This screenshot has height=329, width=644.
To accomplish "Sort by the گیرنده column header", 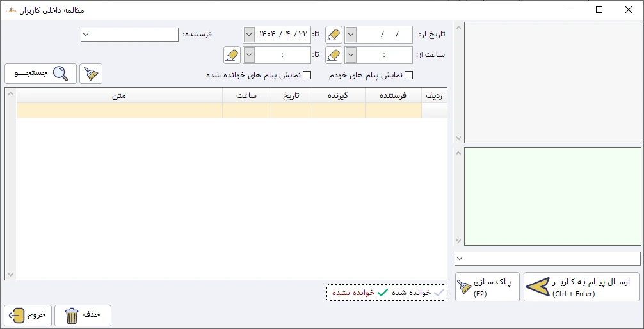I will pyautogui.click(x=339, y=95).
